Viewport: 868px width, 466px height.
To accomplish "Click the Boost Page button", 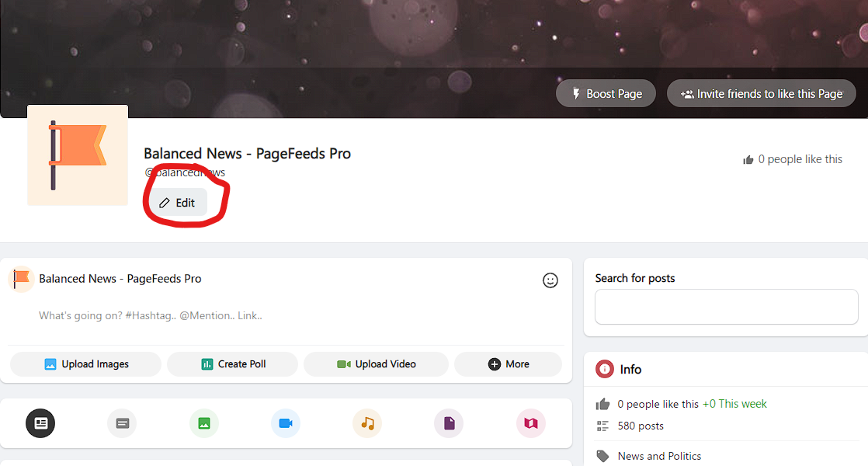I will pos(606,93).
